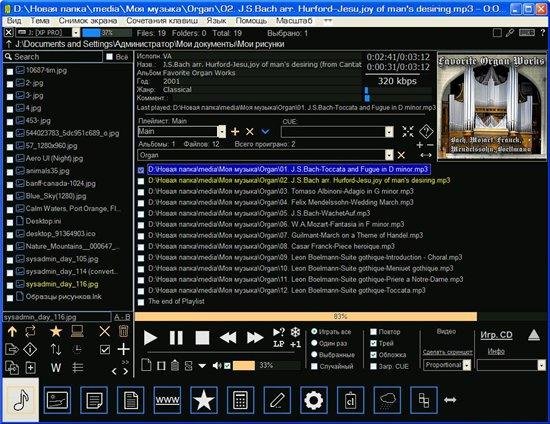Open the empty dropdown under Инфо
Image resolution: width=550 pixels, height=424 pixels.
pyautogui.click(x=542, y=365)
